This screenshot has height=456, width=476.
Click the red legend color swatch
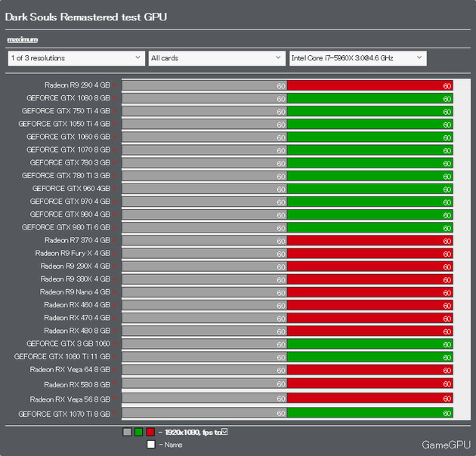tap(150, 432)
